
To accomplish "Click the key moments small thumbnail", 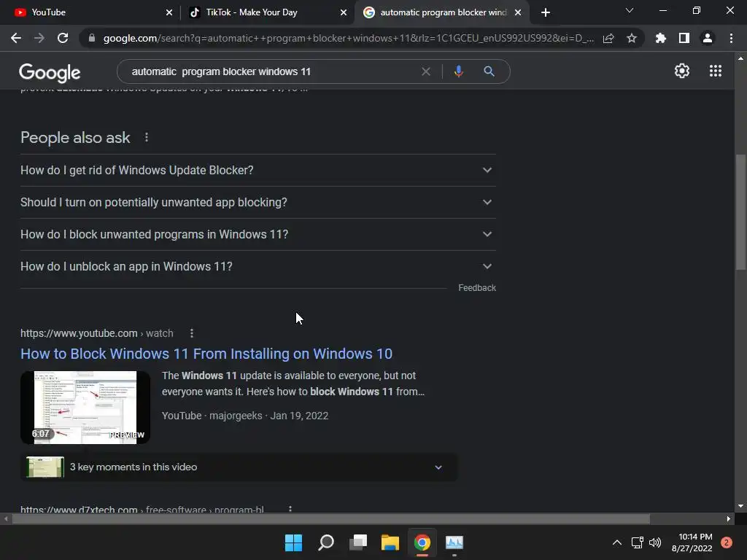I will (45, 467).
